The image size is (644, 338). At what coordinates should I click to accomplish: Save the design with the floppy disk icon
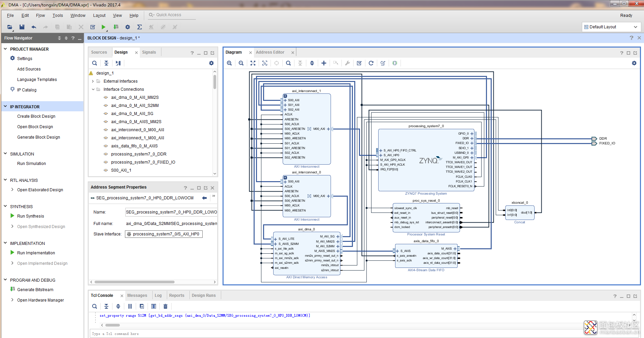(x=22, y=27)
